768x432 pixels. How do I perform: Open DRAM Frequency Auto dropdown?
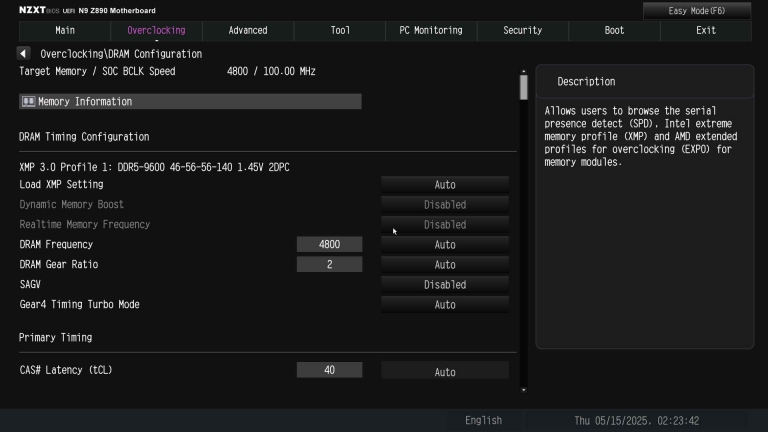445,245
